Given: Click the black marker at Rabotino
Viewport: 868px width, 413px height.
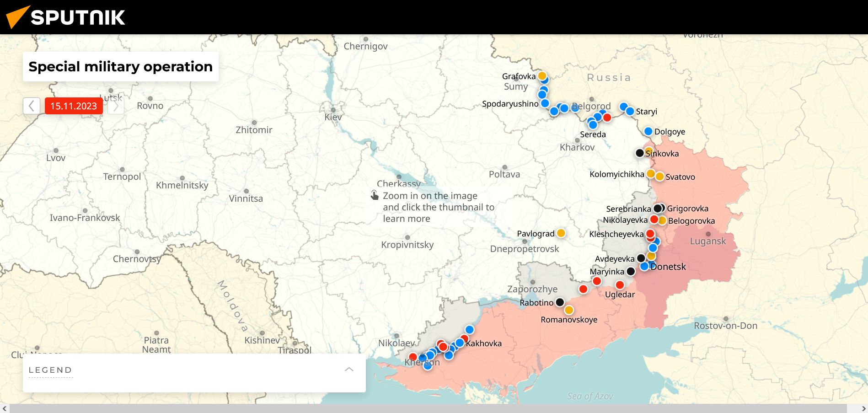Looking at the screenshot, I should [x=560, y=302].
